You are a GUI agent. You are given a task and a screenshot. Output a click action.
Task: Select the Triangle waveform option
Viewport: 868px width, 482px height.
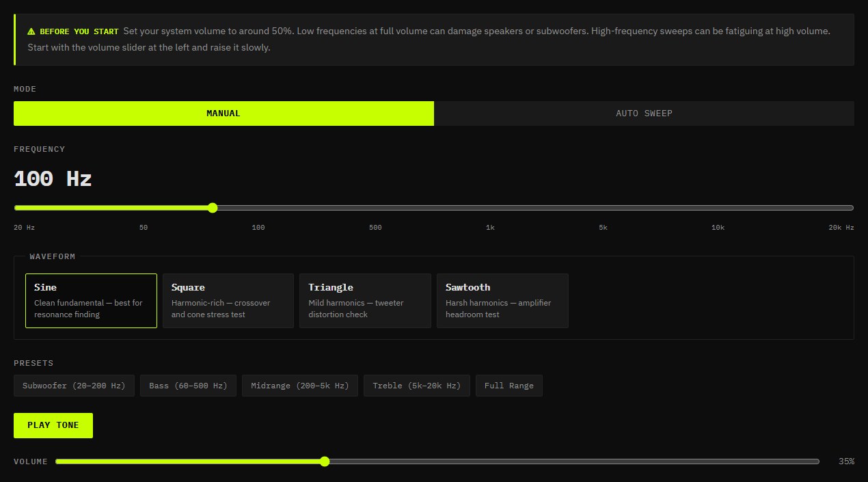click(365, 301)
